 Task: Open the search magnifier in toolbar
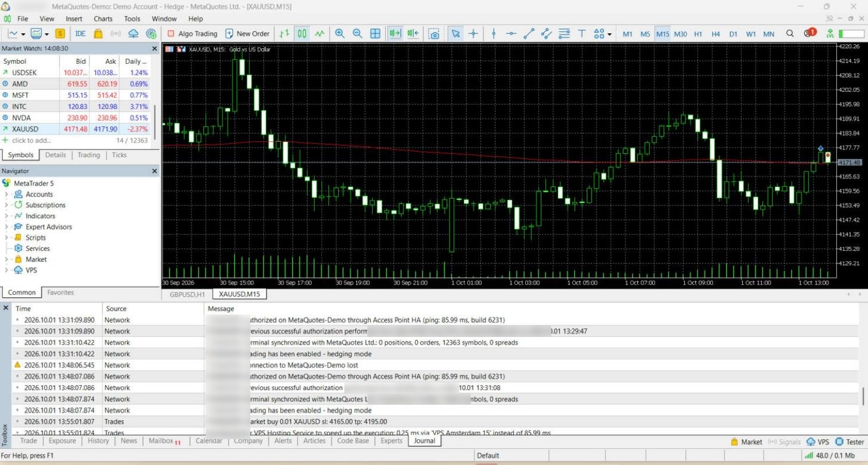coord(790,33)
